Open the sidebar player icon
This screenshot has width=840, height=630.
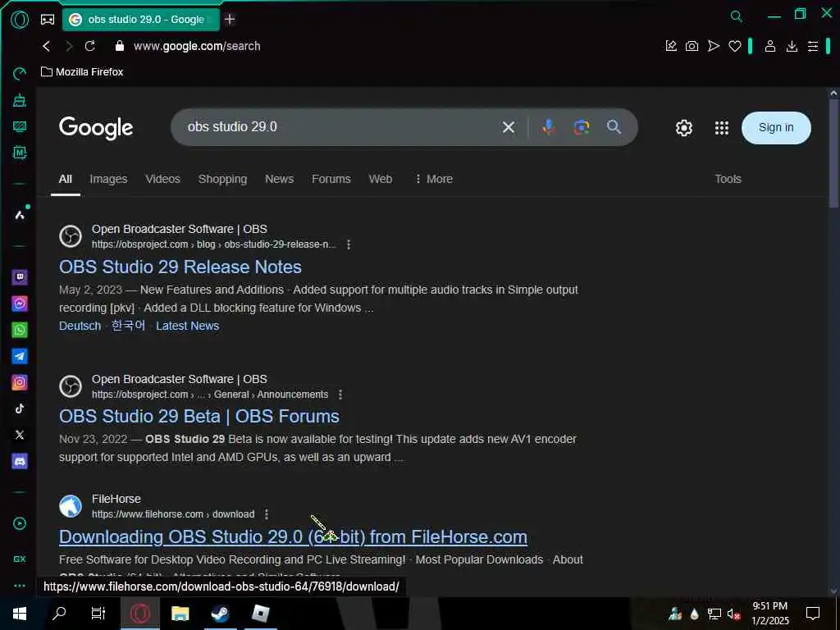[x=20, y=523]
